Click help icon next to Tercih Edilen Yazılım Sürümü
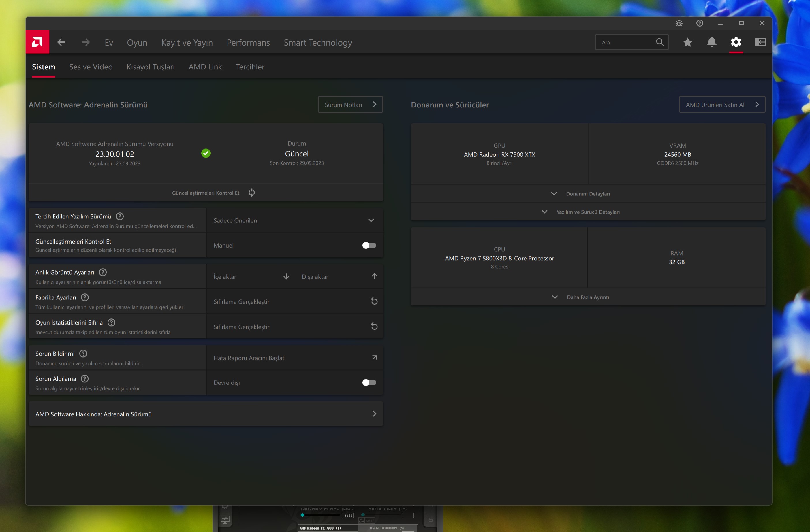This screenshot has height=532, width=810. pyautogui.click(x=120, y=216)
